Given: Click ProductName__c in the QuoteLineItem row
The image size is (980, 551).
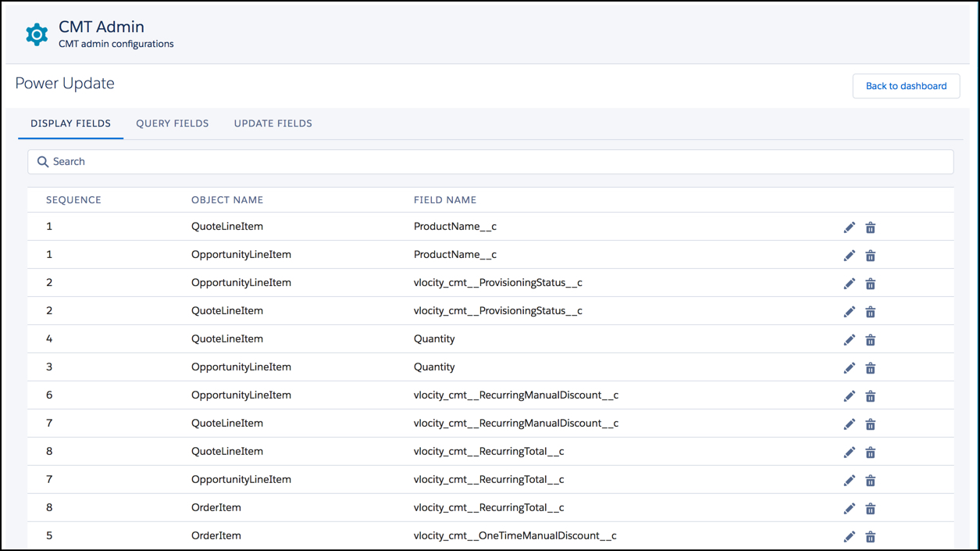Looking at the screenshot, I should pos(455,227).
